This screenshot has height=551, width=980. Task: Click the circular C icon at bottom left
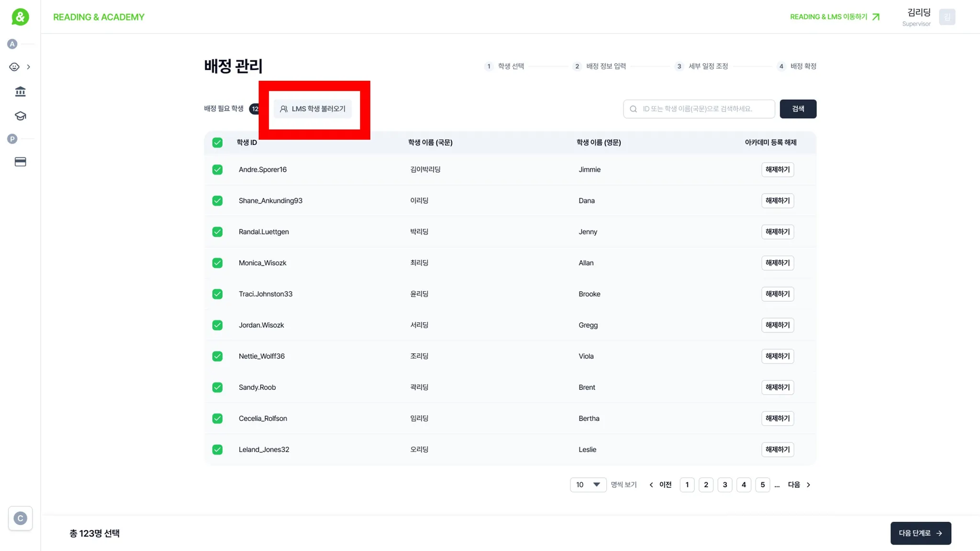20,518
